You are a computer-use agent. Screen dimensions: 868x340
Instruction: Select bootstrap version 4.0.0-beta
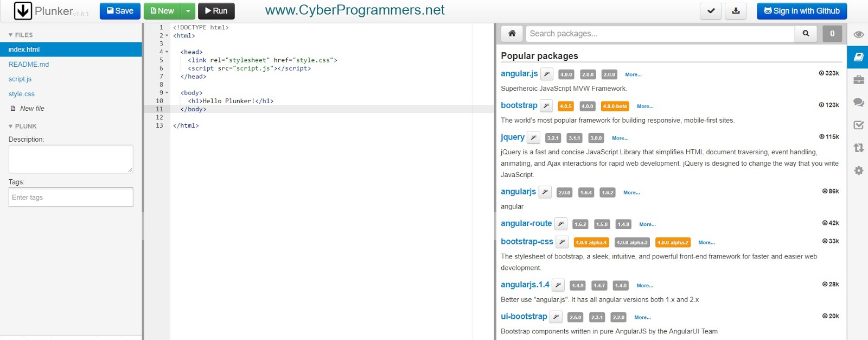(x=615, y=106)
